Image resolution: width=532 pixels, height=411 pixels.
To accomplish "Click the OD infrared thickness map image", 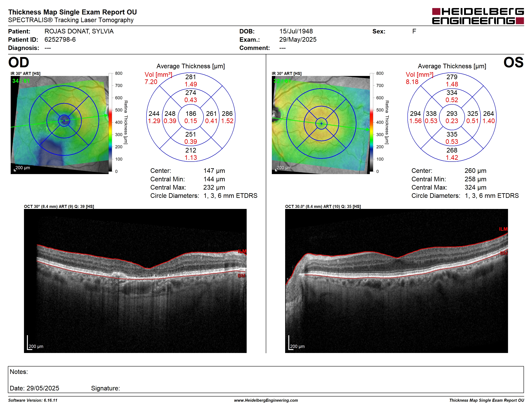I will coord(60,125).
